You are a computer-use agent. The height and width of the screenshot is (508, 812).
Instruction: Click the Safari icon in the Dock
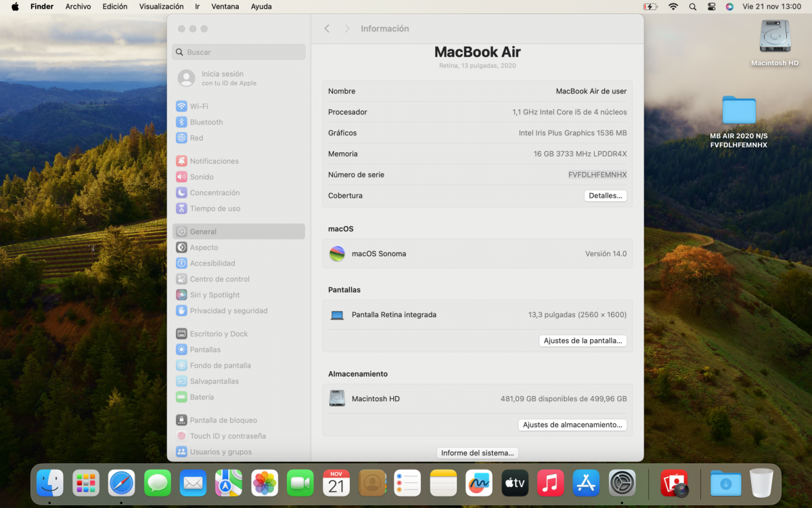(122, 483)
